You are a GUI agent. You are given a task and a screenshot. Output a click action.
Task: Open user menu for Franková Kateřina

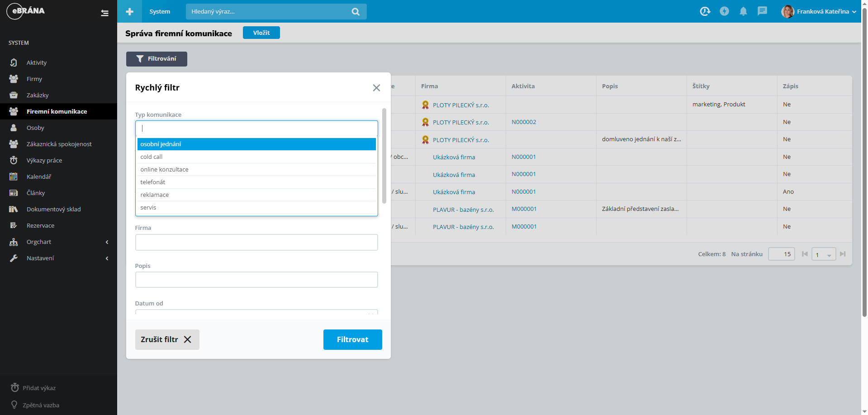click(x=819, y=11)
